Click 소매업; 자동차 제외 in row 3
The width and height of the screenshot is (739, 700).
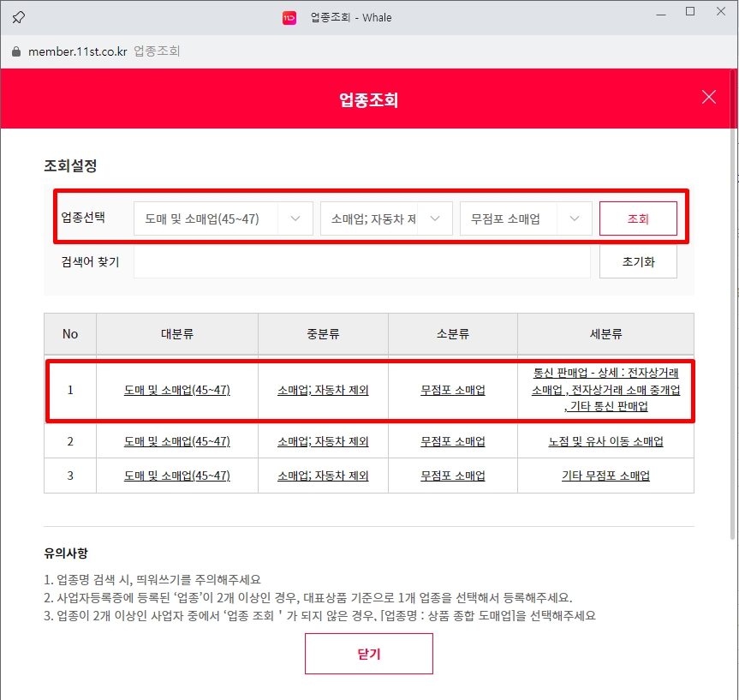click(323, 476)
